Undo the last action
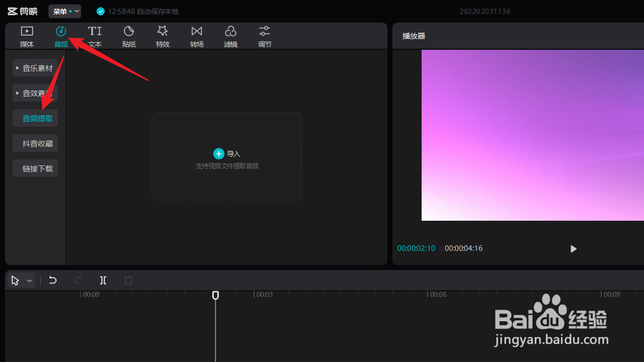The height and width of the screenshot is (362, 644). [53, 281]
